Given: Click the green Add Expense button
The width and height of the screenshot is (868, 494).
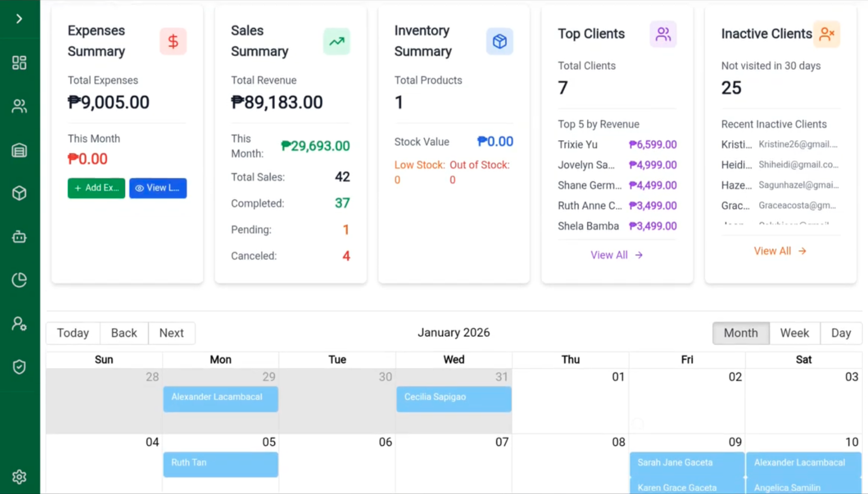Looking at the screenshot, I should (96, 188).
